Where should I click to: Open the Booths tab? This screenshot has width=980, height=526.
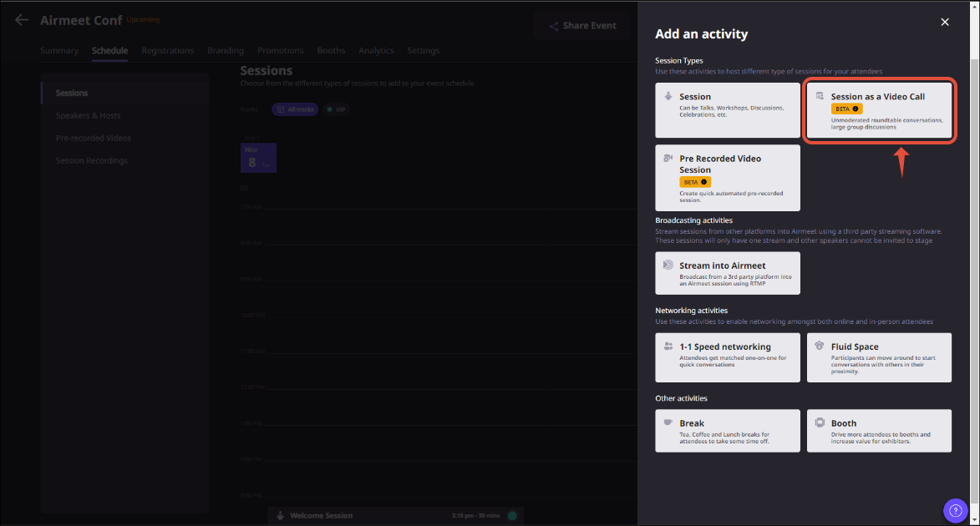pyautogui.click(x=331, y=51)
